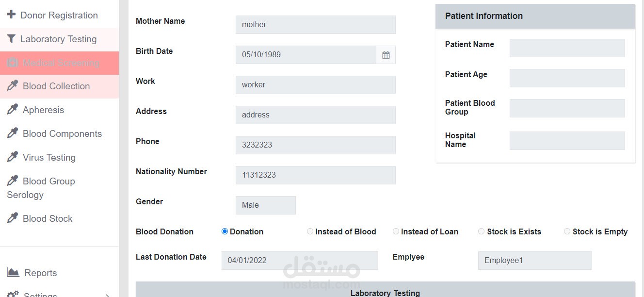Click the Employee field showing Employee1
Image resolution: width=644 pixels, height=297 pixels.
534,261
